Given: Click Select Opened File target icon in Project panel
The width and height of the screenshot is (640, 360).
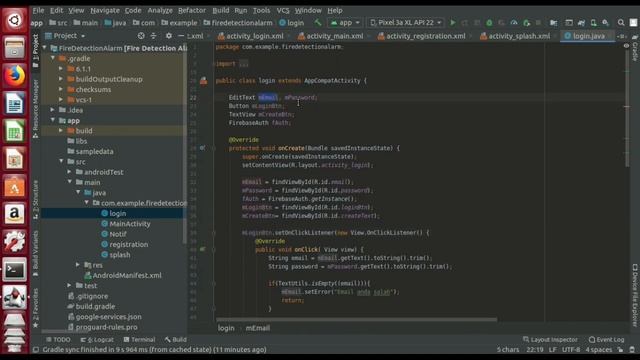Looking at the screenshot, I should 141,36.
